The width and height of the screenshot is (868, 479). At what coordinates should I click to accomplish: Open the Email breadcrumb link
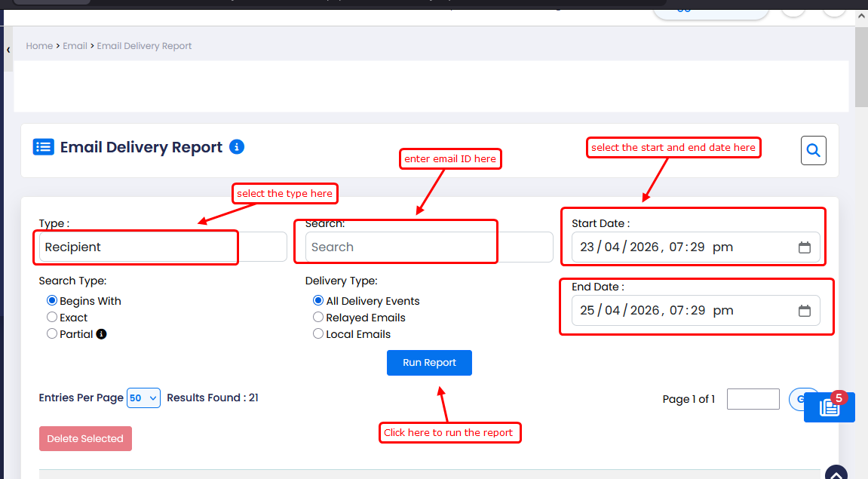(75, 46)
